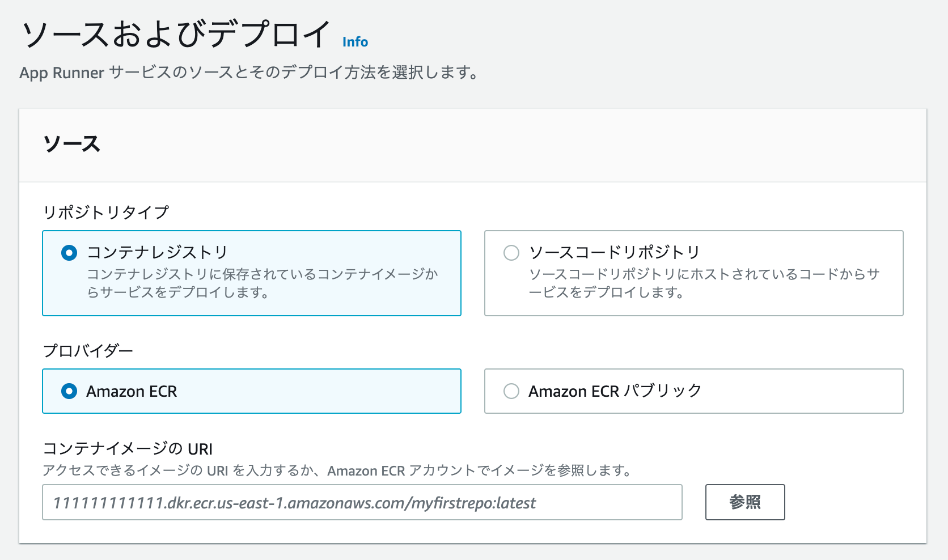The image size is (948, 560).
Task: Click the ソースおよびデプロイ page heading
Action: click(x=176, y=34)
